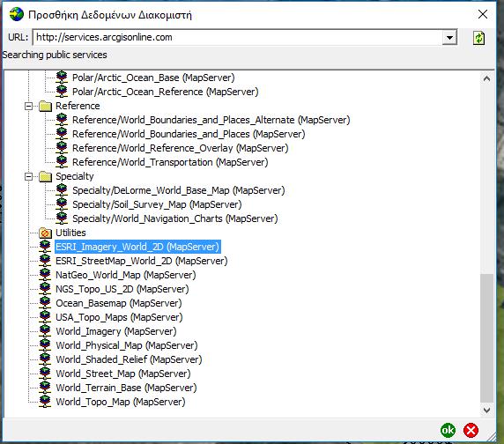504x444 pixels.
Task: Select Reference/World_Boundaries_and_Places (MapServer)
Action: [189, 134]
